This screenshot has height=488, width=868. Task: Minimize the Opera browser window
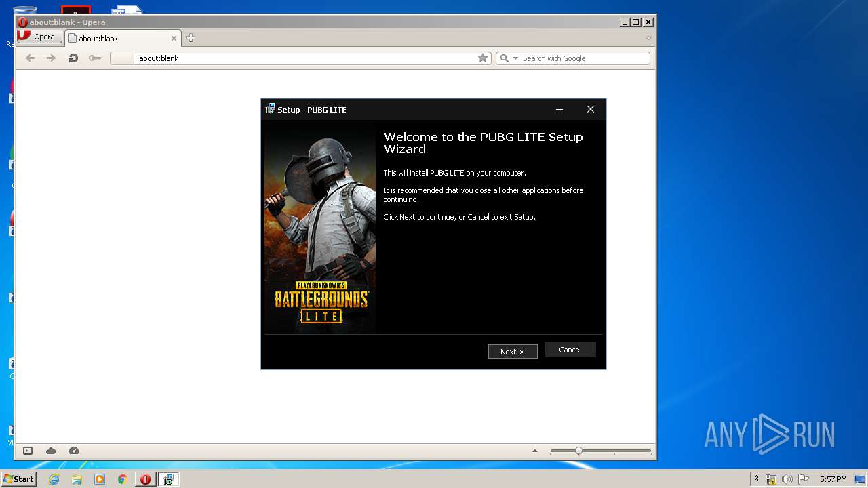tap(625, 22)
